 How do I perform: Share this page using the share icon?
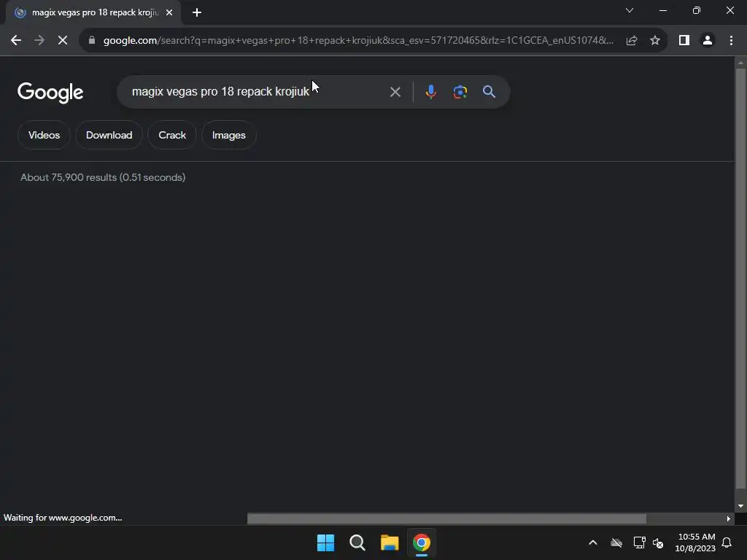632,41
